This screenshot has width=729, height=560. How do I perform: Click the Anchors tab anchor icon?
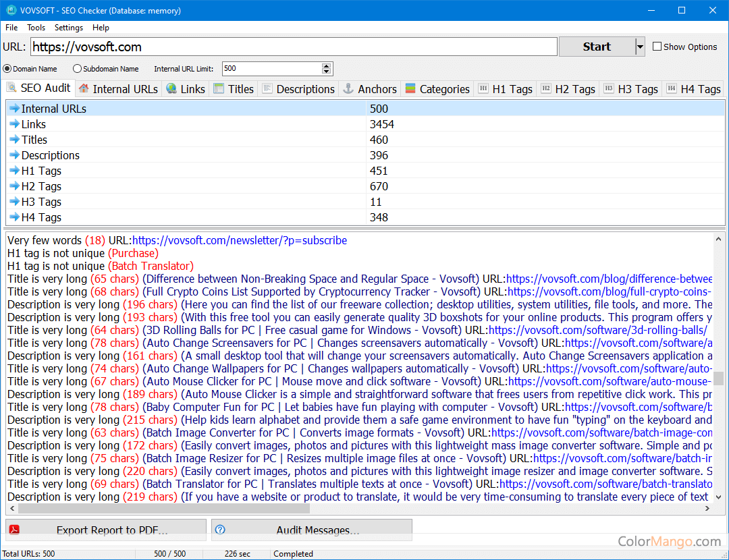point(348,88)
